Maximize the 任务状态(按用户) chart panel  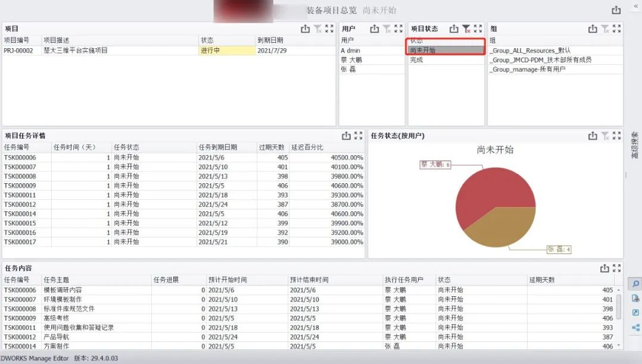pyautogui.click(x=616, y=136)
